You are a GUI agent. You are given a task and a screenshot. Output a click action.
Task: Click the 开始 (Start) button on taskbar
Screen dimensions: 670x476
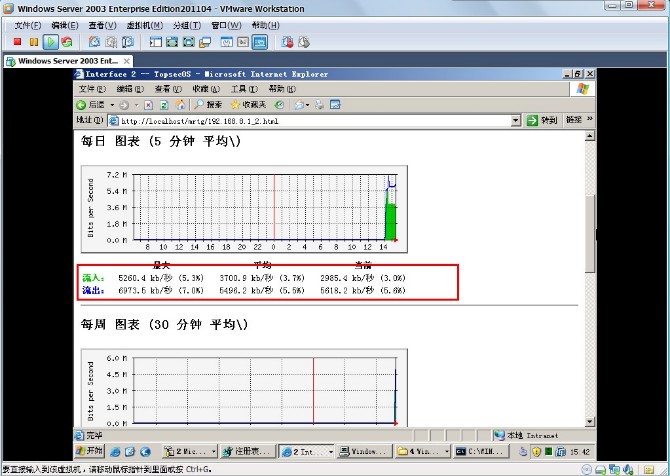coord(87,451)
